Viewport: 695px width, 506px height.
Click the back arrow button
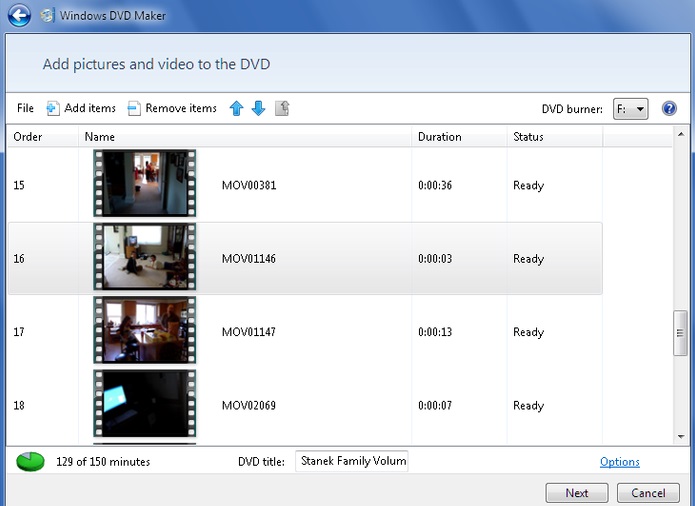tap(19, 16)
